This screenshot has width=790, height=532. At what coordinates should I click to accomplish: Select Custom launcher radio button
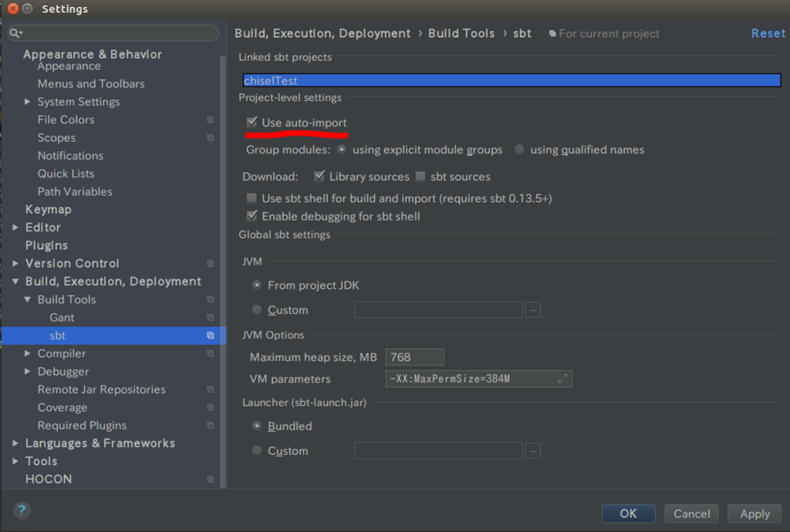click(257, 450)
